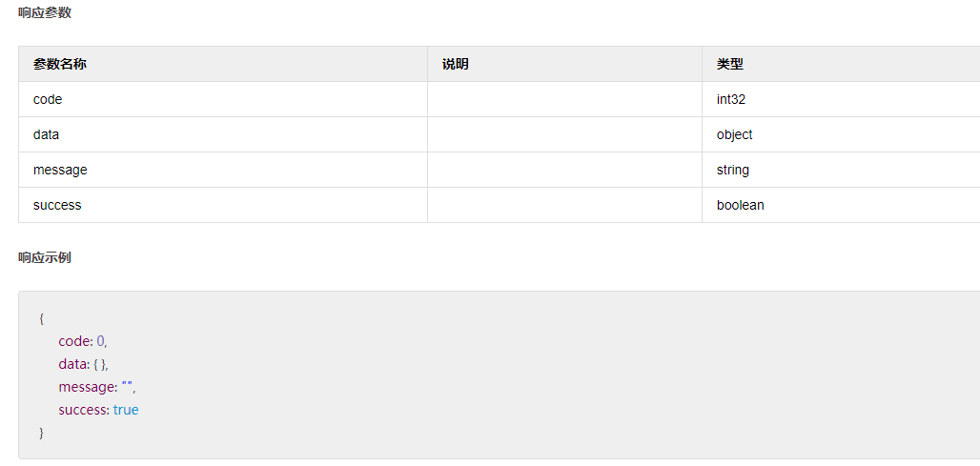Click the 响应示例 section heading
This screenshot has width=980, height=466.
pos(45,257)
